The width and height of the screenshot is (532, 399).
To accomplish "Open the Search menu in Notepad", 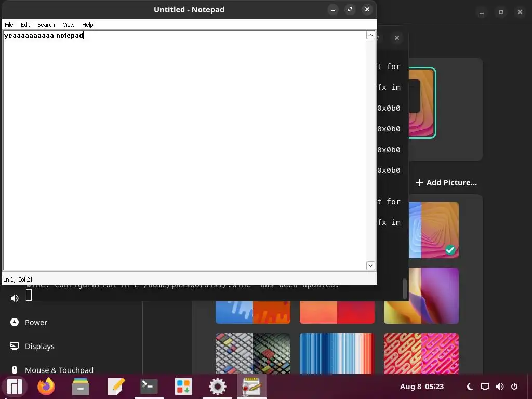I will point(46,25).
